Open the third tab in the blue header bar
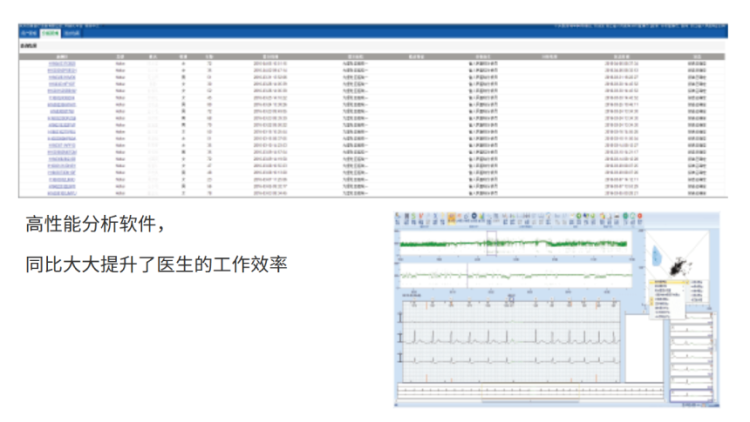Screen dimensions: 750x422 pyautogui.click(x=72, y=33)
